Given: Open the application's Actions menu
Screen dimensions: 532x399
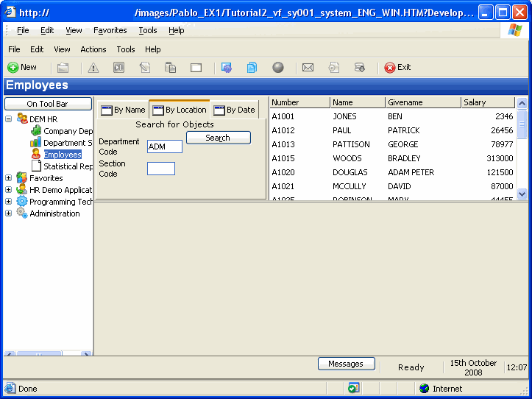Looking at the screenshot, I should click(93, 49).
